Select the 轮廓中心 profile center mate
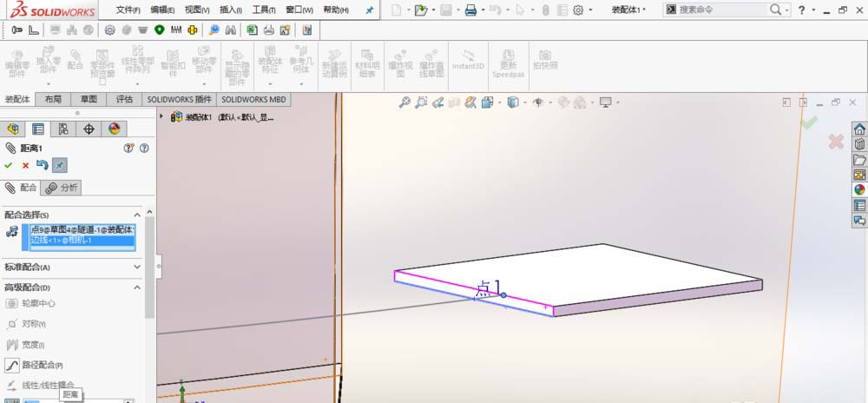The image size is (868, 403). (31, 303)
